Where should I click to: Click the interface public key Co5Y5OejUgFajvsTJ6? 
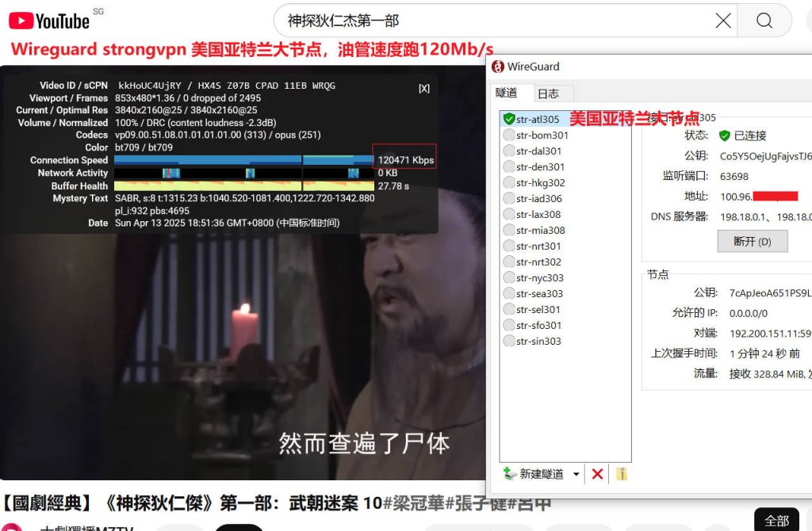click(765, 156)
